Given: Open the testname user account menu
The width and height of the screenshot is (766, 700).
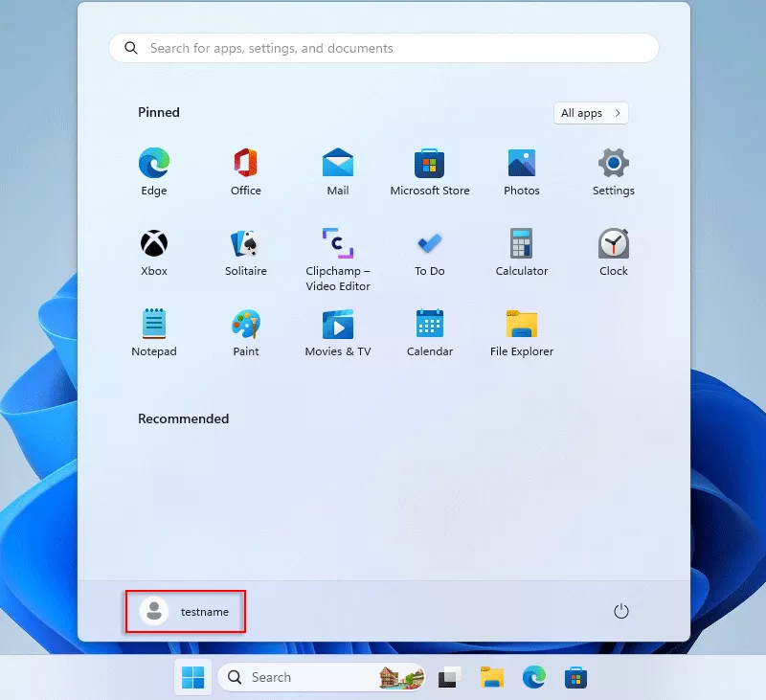Looking at the screenshot, I should [186, 611].
